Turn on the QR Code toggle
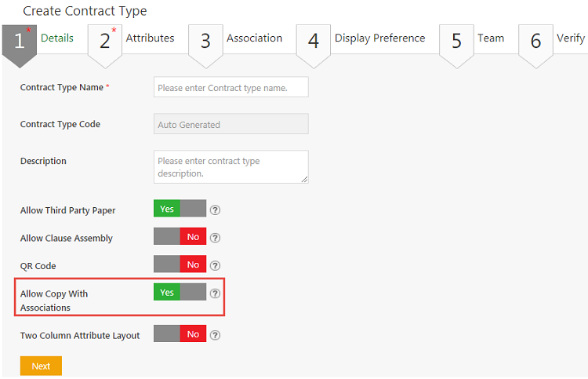This screenshot has height=379, width=588. [x=180, y=265]
